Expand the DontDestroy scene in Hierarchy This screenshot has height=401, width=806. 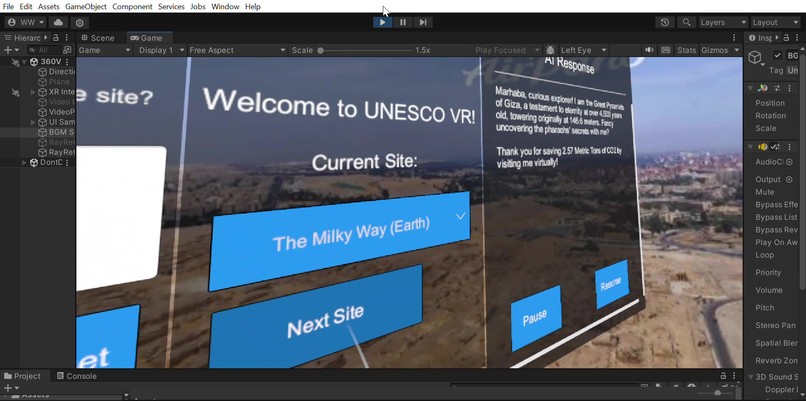(x=24, y=162)
